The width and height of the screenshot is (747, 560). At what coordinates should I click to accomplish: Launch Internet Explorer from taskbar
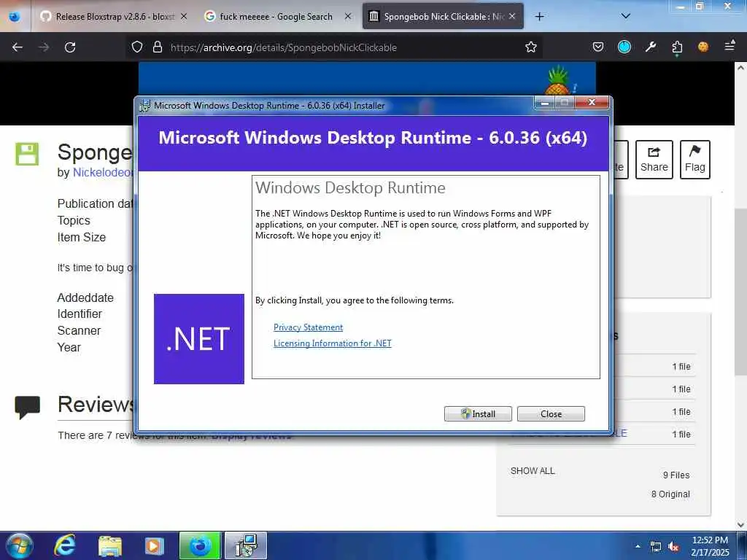pyautogui.click(x=64, y=545)
